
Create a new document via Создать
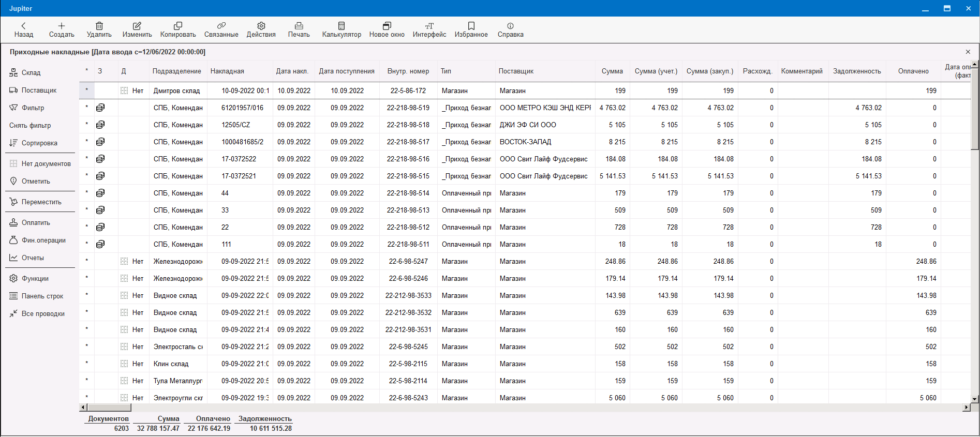(x=62, y=29)
